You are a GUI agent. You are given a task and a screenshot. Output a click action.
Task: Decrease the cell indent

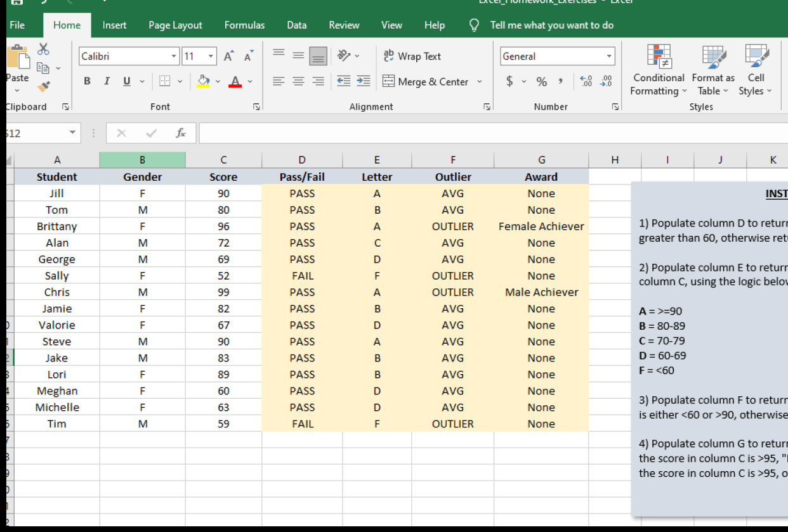tap(344, 81)
